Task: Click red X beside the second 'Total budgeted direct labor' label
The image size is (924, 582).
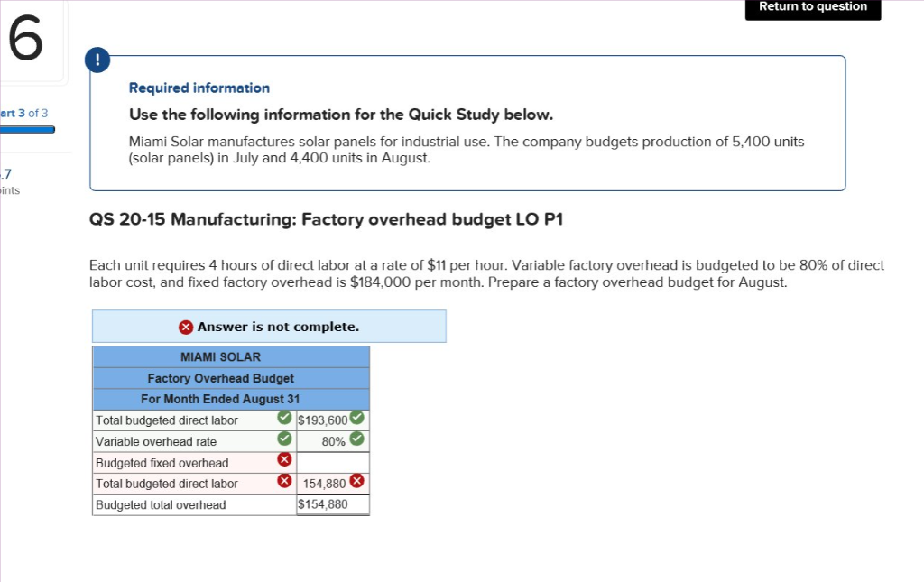Action: [x=284, y=481]
